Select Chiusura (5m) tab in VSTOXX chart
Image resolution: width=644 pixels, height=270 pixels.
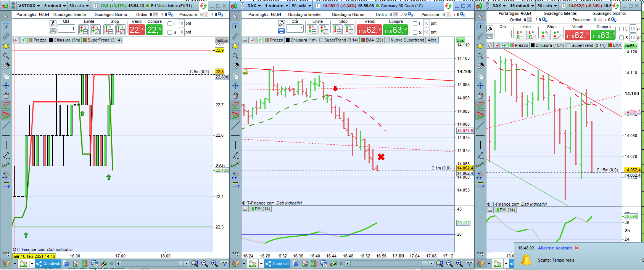click(x=65, y=40)
